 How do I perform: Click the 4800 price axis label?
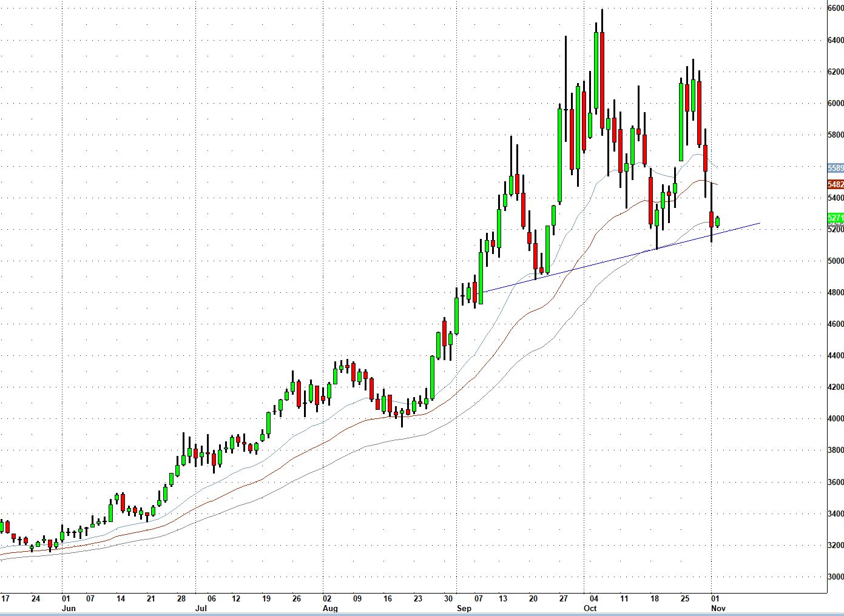(x=836, y=292)
